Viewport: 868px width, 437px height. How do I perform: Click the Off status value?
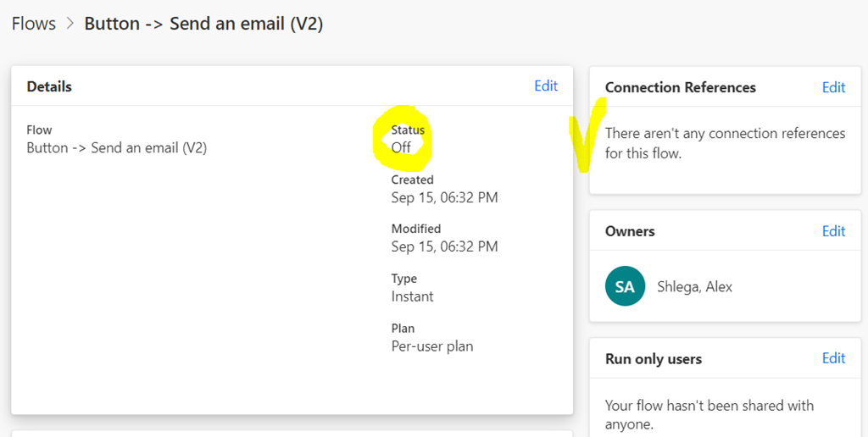pyautogui.click(x=401, y=147)
